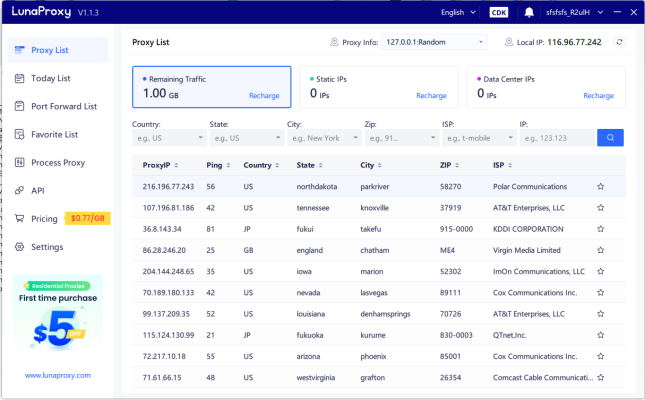Open First time purchase $5 off banner
The image size is (645, 400).
(x=58, y=314)
